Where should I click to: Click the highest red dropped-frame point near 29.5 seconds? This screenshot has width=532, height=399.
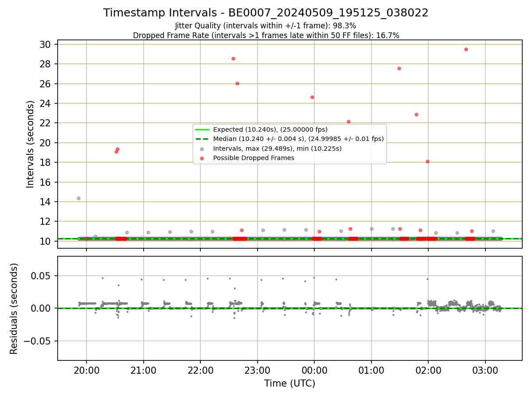[x=466, y=49]
